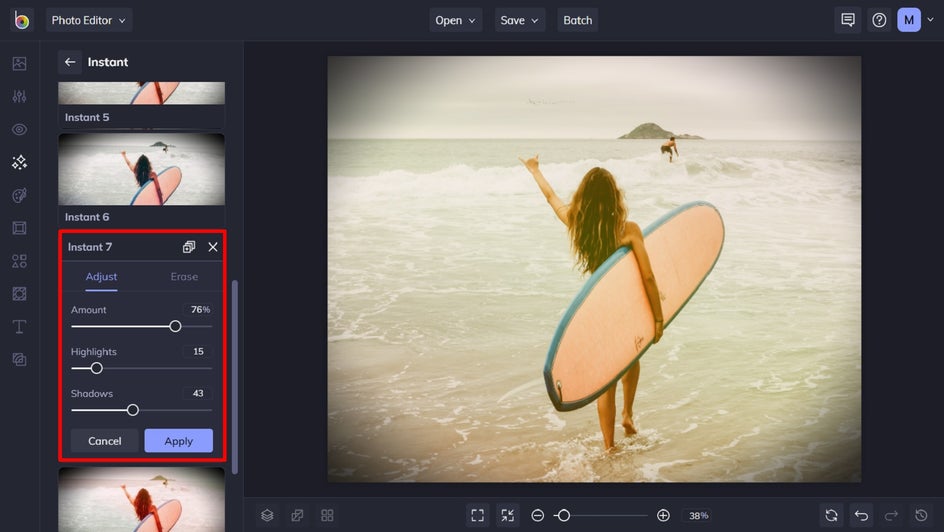Screen dimensions: 944x532
Task: Click the M user avatar
Action: (x=909, y=20)
